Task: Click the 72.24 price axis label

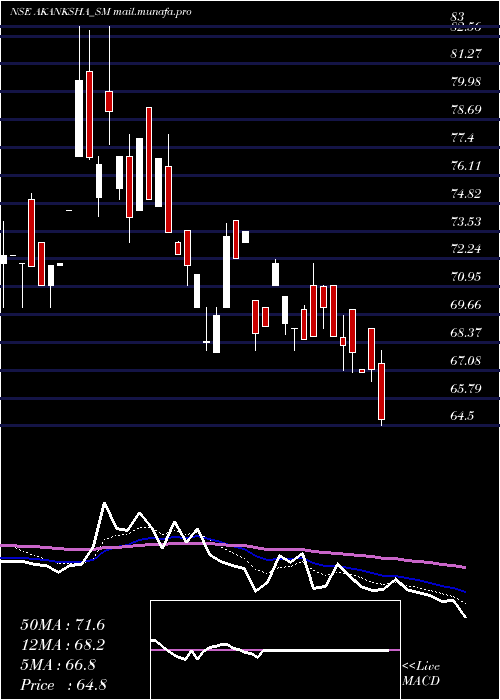Action: [467, 249]
